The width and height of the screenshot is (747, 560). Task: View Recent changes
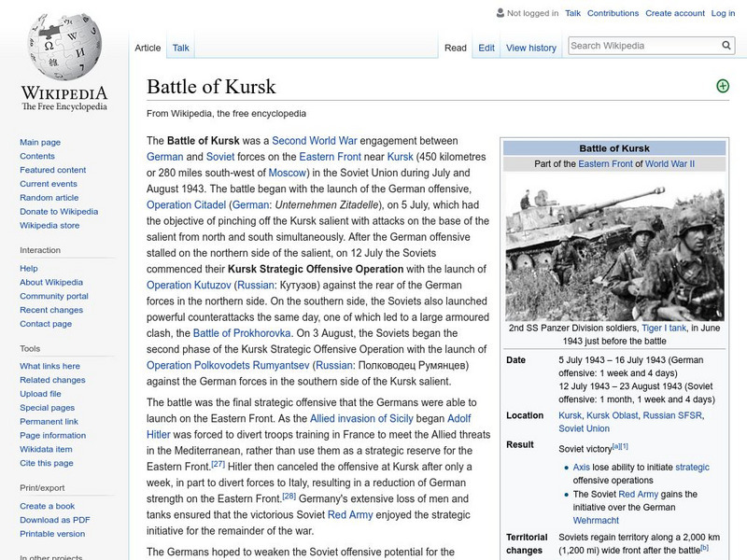[51, 310]
